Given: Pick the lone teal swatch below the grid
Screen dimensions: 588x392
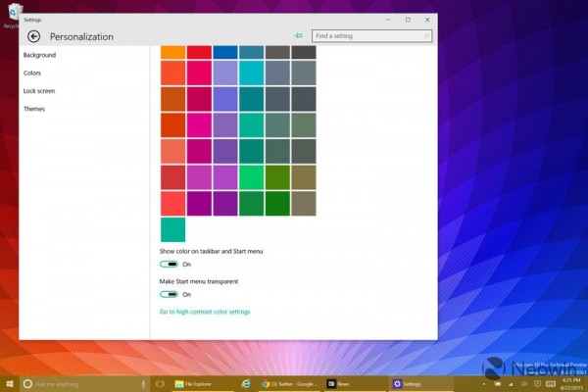Looking at the screenshot, I should pyautogui.click(x=172, y=229).
